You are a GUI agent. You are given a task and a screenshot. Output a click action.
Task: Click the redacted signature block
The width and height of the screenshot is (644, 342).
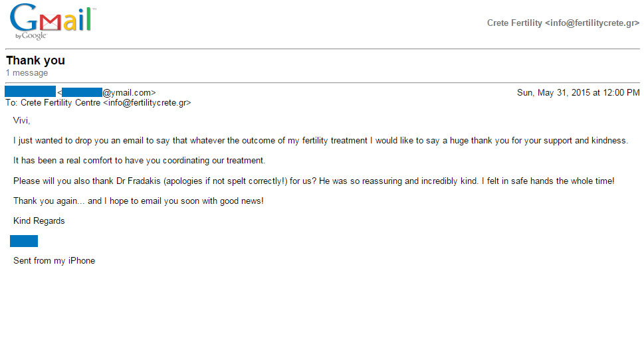[24, 241]
